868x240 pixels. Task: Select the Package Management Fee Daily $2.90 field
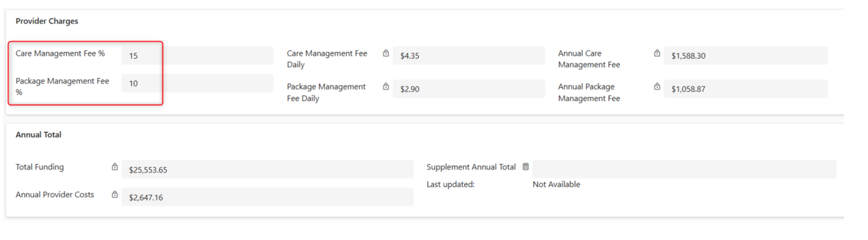pos(468,89)
